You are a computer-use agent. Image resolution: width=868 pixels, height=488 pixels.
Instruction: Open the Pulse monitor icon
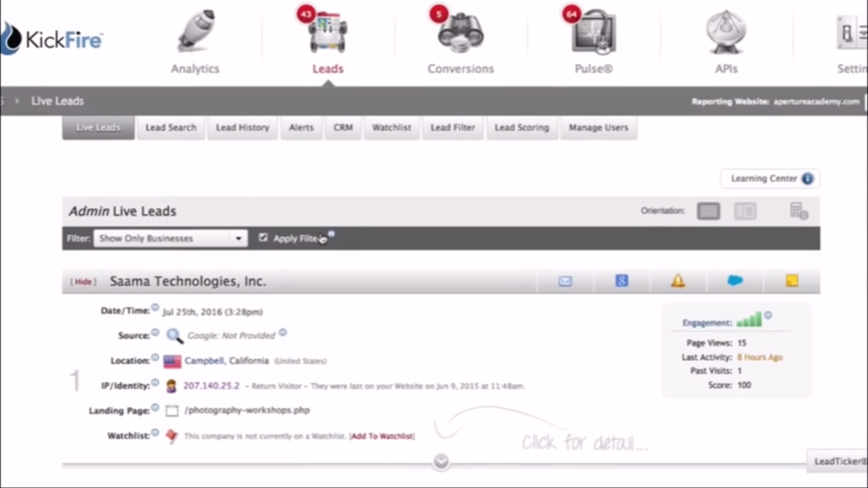[593, 33]
